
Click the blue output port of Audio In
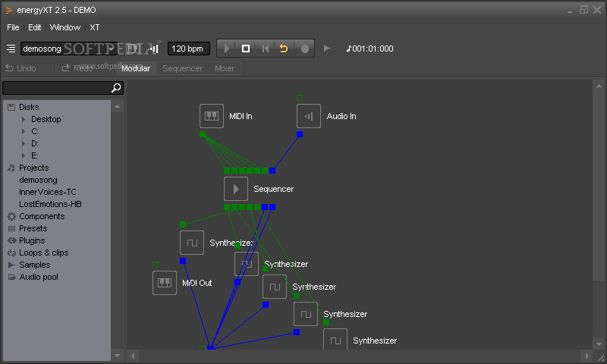point(300,134)
